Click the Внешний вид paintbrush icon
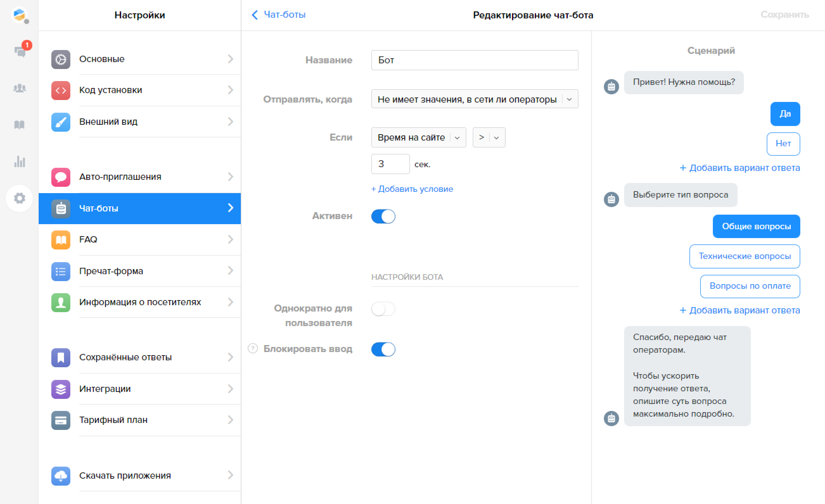 click(61, 122)
